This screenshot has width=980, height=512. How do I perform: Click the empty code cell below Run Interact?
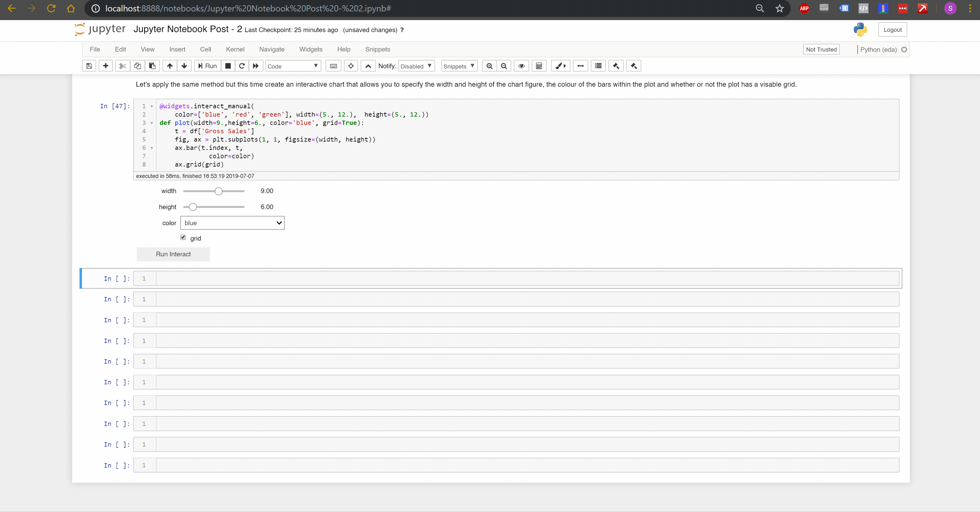[456, 278]
